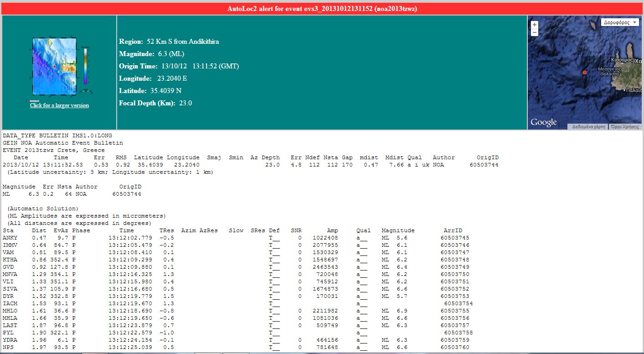Click the Magnitude 6.3 (ML) line
Image resolution: width=644 pixels, height=354 pixels.
pyautogui.click(x=151, y=54)
